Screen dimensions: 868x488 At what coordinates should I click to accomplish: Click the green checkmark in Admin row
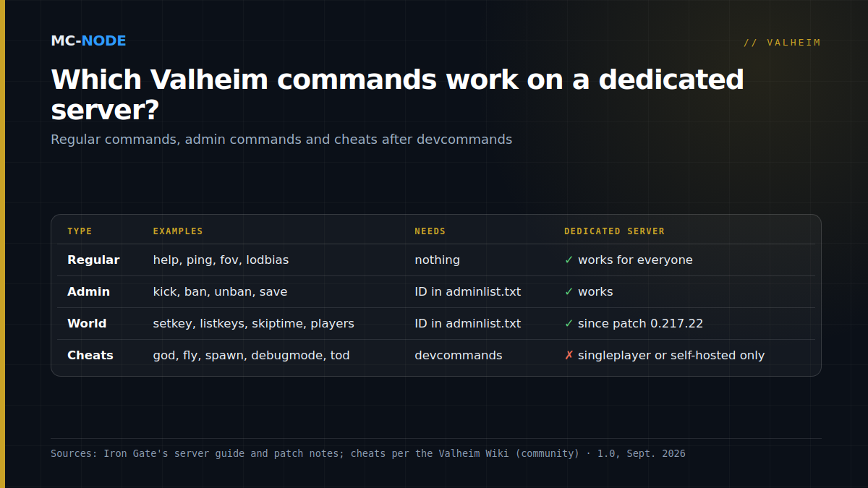[569, 291]
